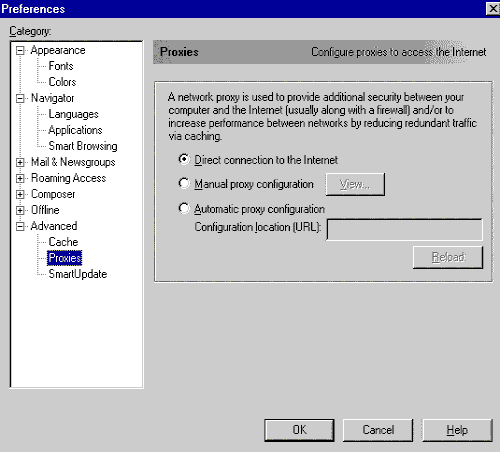Go to Languages settings
Viewport: 500px width, 452px height.
click(73, 114)
